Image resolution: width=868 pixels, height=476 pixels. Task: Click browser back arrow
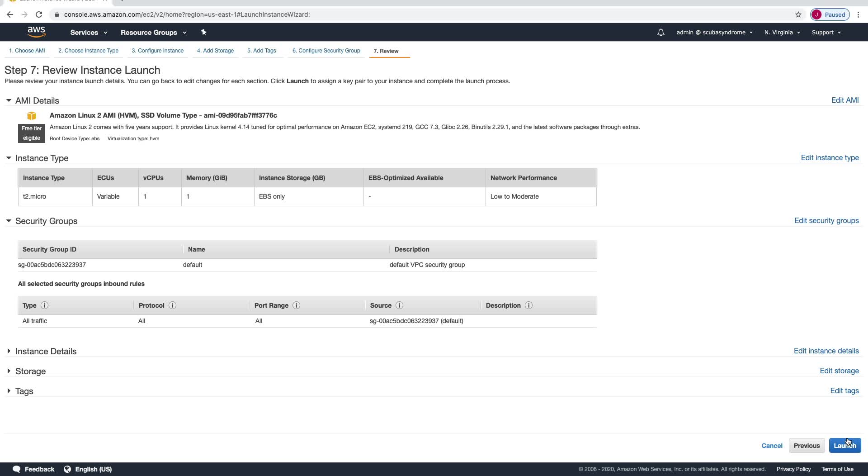(x=10, y=14)
